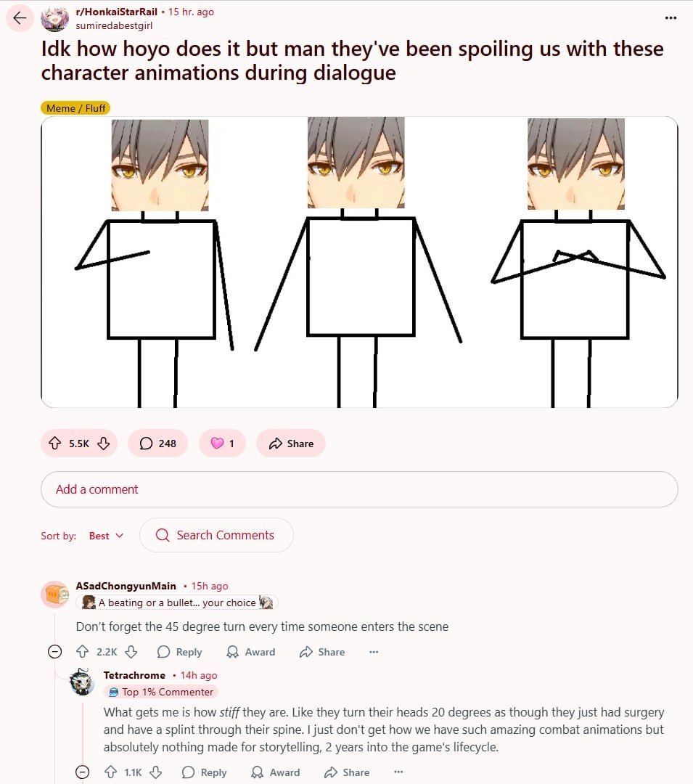Open the stick figure meme image

pyautogui.click(x=359, y=262)
